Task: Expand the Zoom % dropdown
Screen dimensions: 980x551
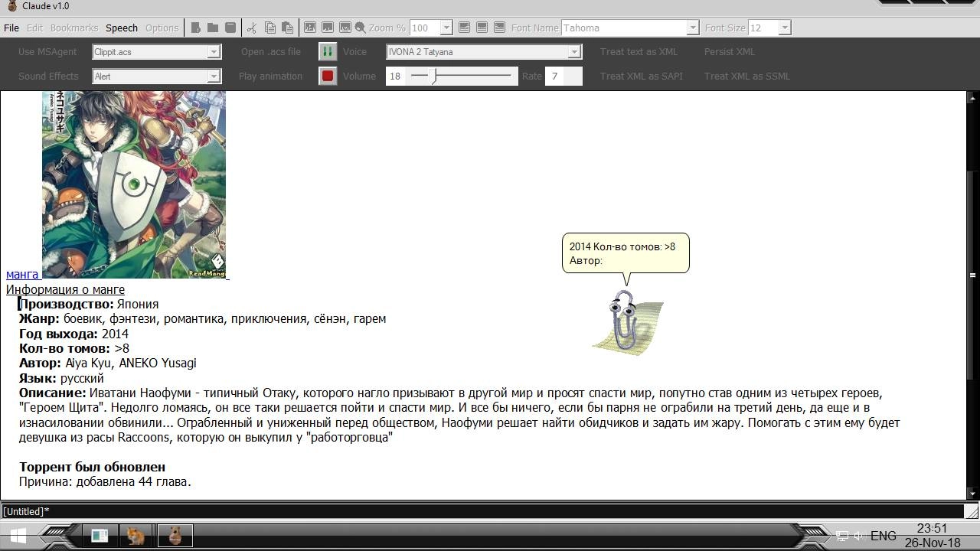Action: [x=446, y=28]
